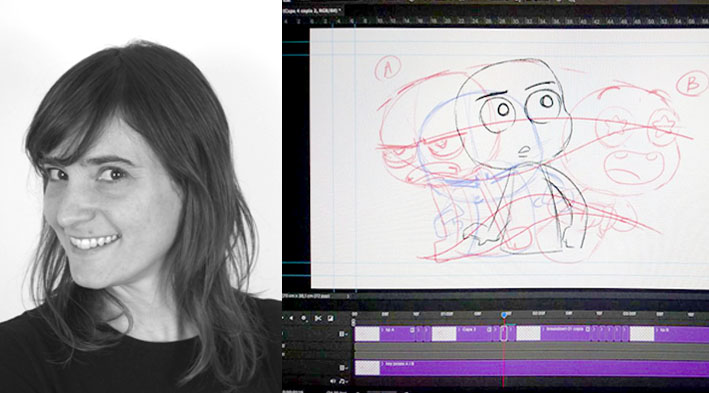This screenshot has height=393, width=709.
Task: Open the first video track filmstrip menu
Action: [342, 334]
